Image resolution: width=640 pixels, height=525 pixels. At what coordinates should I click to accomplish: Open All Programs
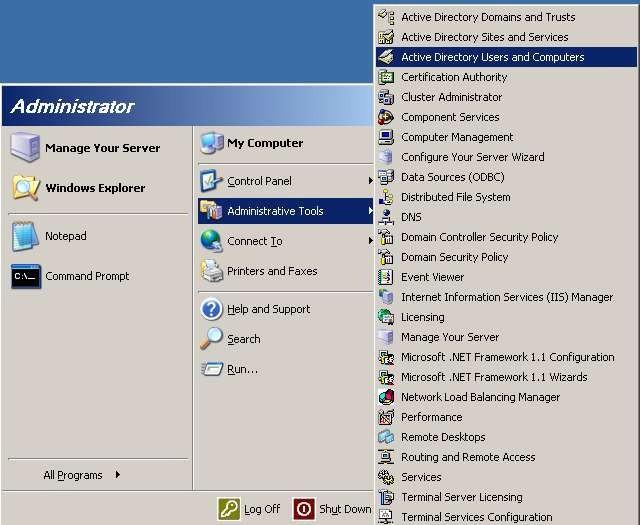[82, 475]
